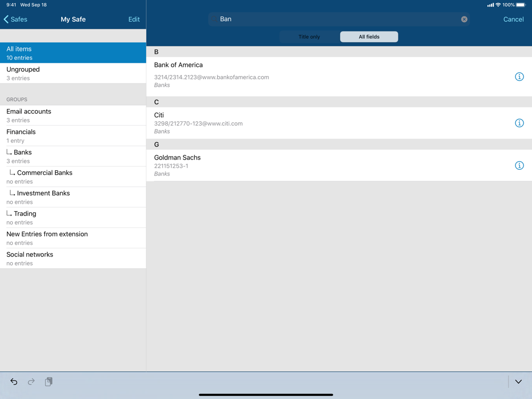Open Banks subgroup

tap(73, 156)
